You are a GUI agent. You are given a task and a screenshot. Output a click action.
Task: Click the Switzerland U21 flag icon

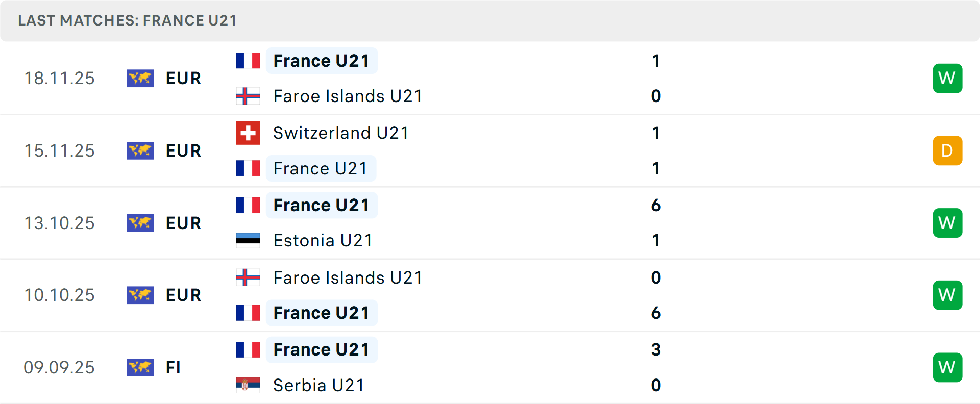(248, 133)
